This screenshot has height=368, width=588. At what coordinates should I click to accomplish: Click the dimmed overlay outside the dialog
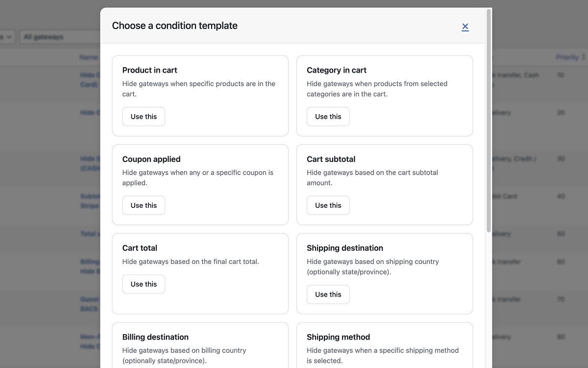(x=49, y=196)
